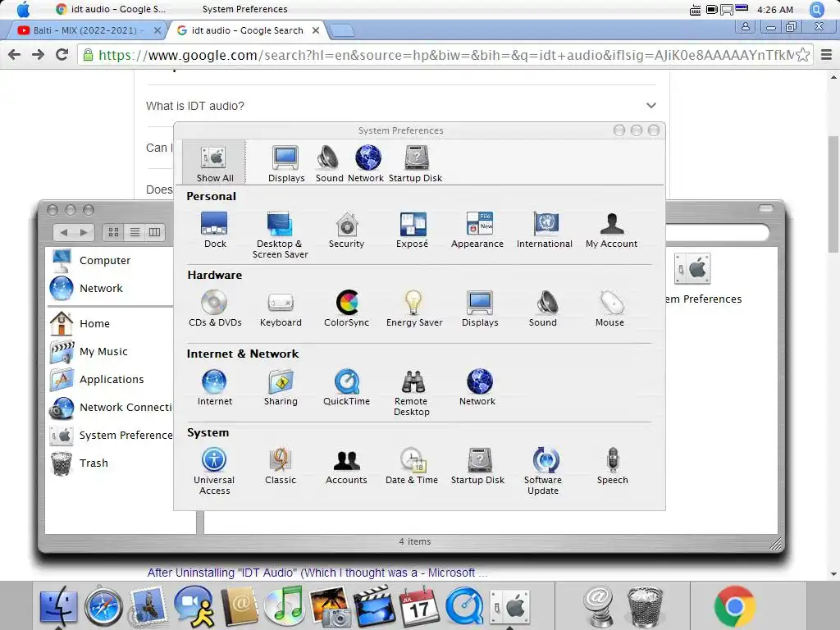Select Network Connections in Finder sidebar

pyautogui.click(x=111, y=407)
